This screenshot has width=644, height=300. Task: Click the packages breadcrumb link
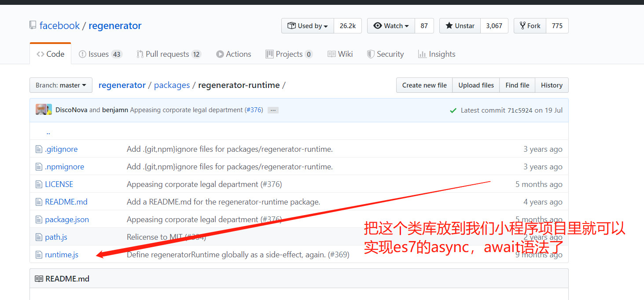pyautogui.click(x=172, y=85)
